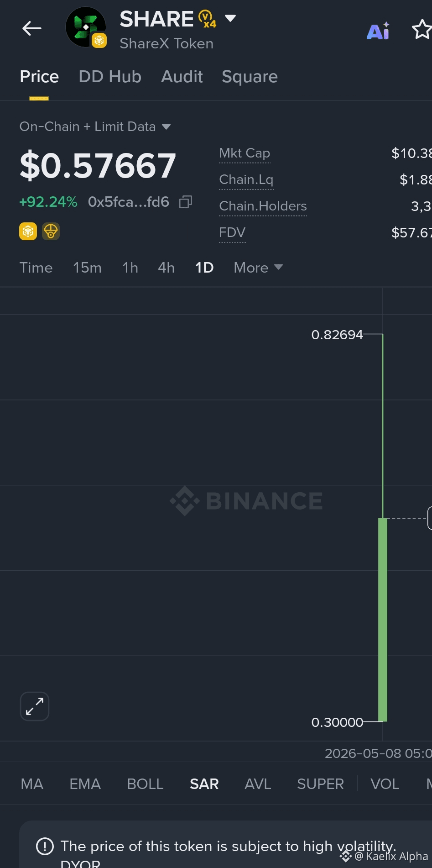Toggle the SAR indicator
Image resolution: width=432 pixels, height=868 pixels.
click(x=204, y=784)
